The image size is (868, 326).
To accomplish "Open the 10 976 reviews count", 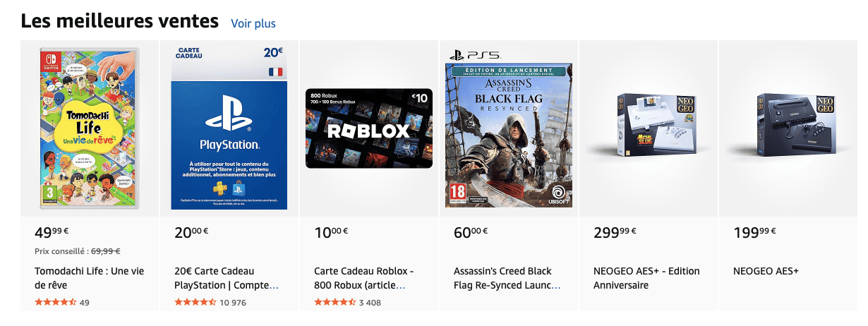I will point(233,303).
